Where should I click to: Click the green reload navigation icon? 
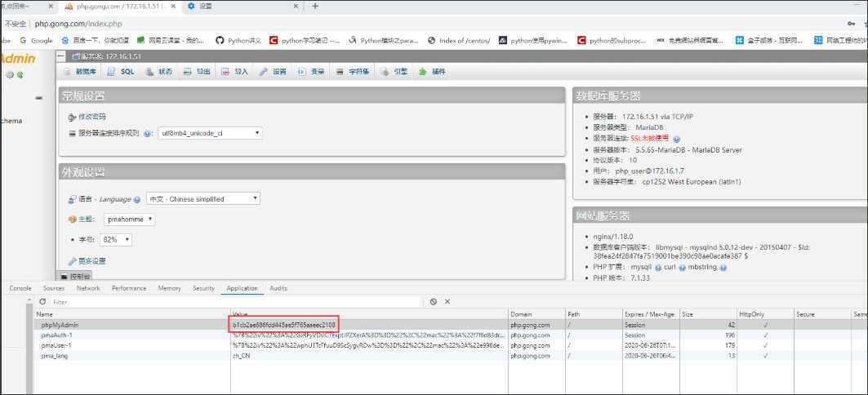pyautogui.click(x=20, y=75)
